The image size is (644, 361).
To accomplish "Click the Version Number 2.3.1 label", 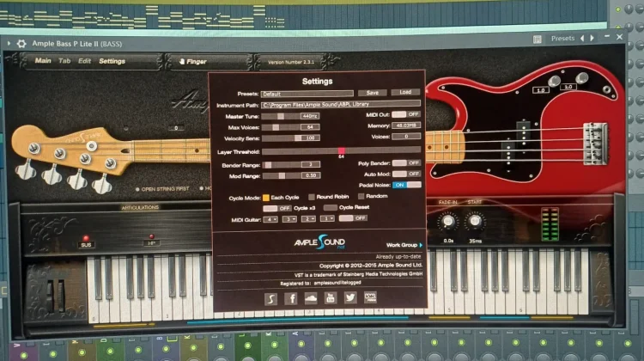I will [291, 62].
